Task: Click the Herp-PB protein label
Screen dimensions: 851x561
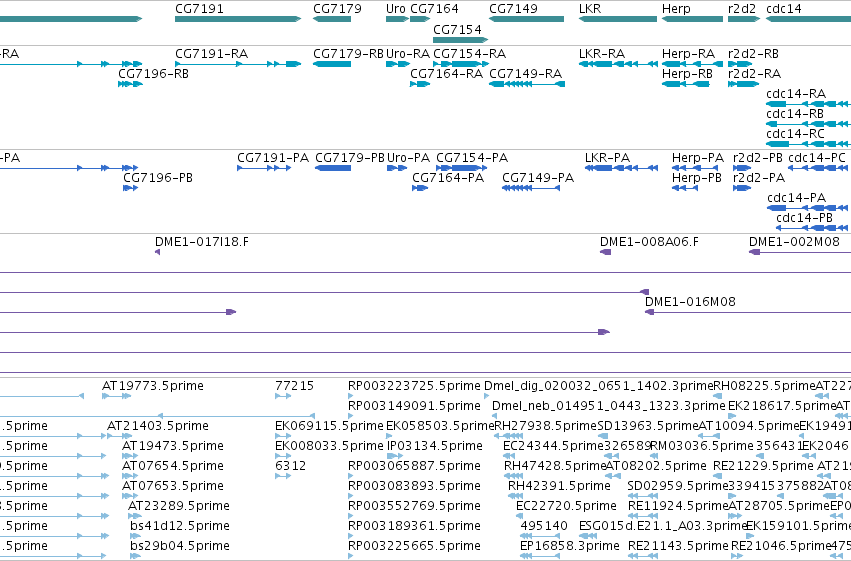Action: (x=697, y=178)
